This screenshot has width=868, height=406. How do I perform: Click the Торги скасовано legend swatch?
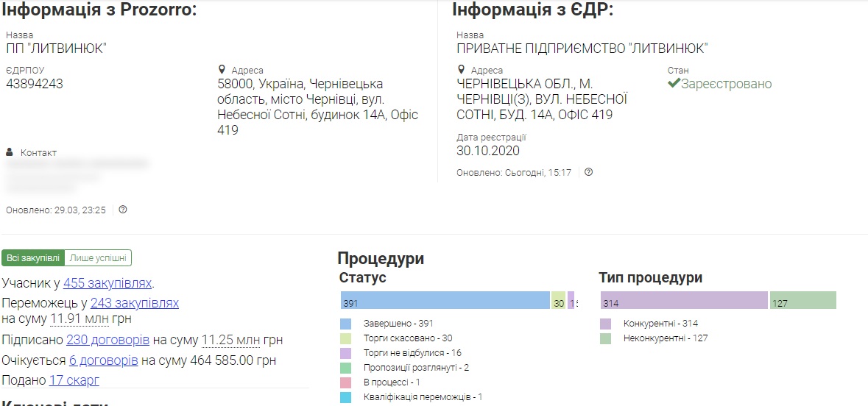pos(345,338)
